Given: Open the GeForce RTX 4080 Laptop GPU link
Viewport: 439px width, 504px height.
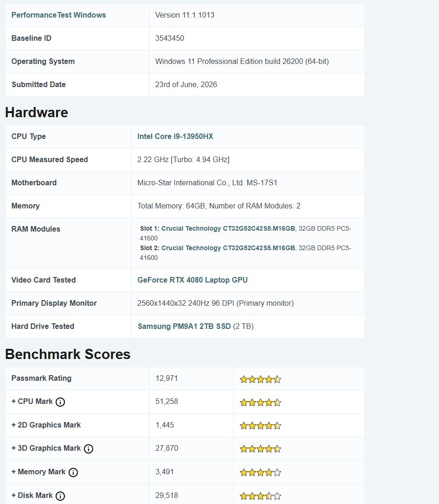Looking at the screenshot, I should point(192,280).
